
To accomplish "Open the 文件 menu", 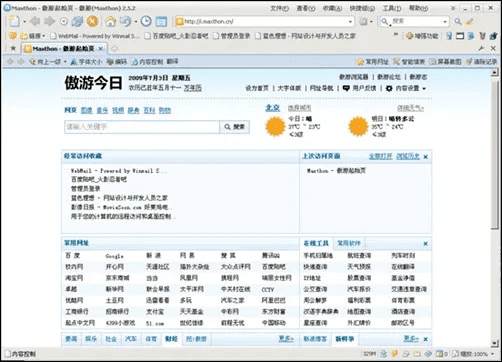I will (280, 8).
